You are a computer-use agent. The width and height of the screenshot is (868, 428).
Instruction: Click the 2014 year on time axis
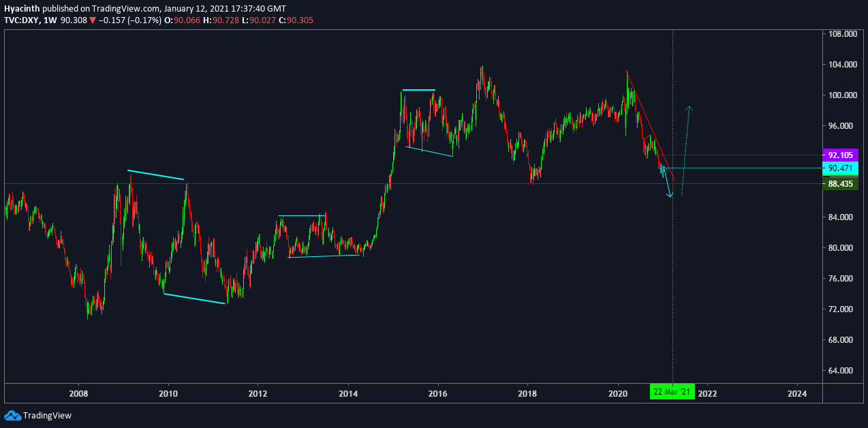click(x=348, y=393)
